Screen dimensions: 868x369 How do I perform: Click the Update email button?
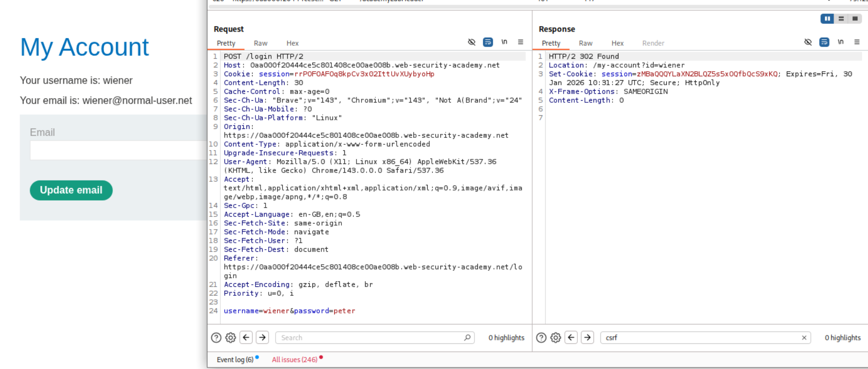point(71,191)
